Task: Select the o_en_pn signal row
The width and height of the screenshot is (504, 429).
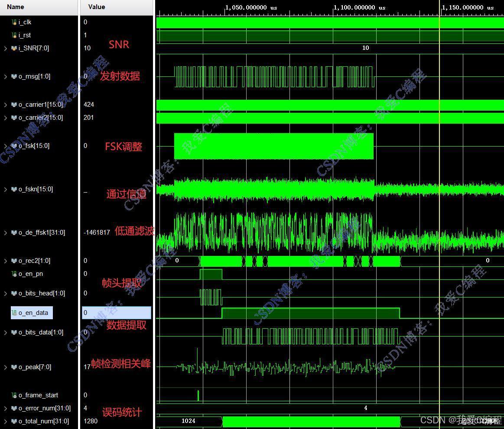Action: coord(30,274)
